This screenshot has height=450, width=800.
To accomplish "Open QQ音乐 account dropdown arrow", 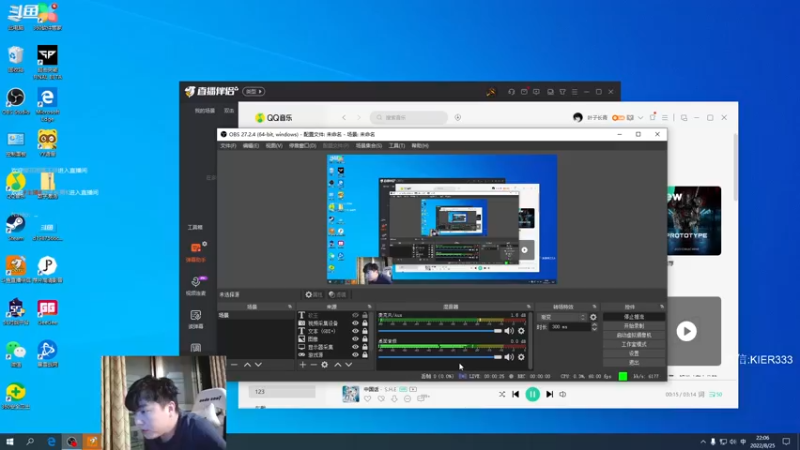I will coord(640,118).
